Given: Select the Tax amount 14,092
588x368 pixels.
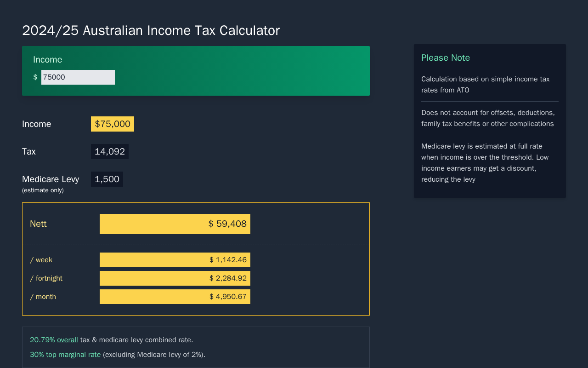Looking at the screenshot, I should pyautogui.click(x=110, y=152).
